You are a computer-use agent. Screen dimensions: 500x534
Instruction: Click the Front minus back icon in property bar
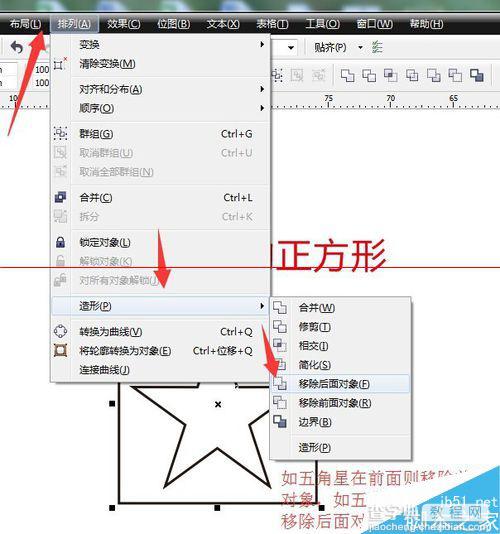[433, 75]
